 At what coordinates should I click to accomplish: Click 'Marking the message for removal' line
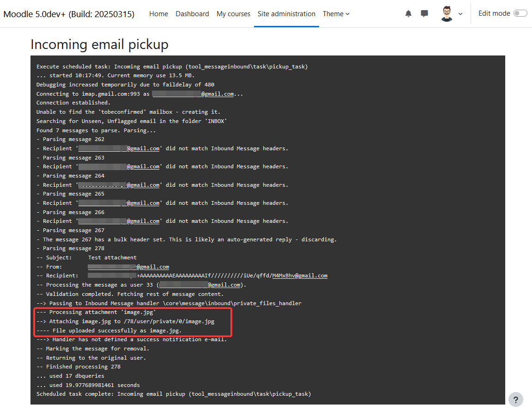(x=93, y=349)
